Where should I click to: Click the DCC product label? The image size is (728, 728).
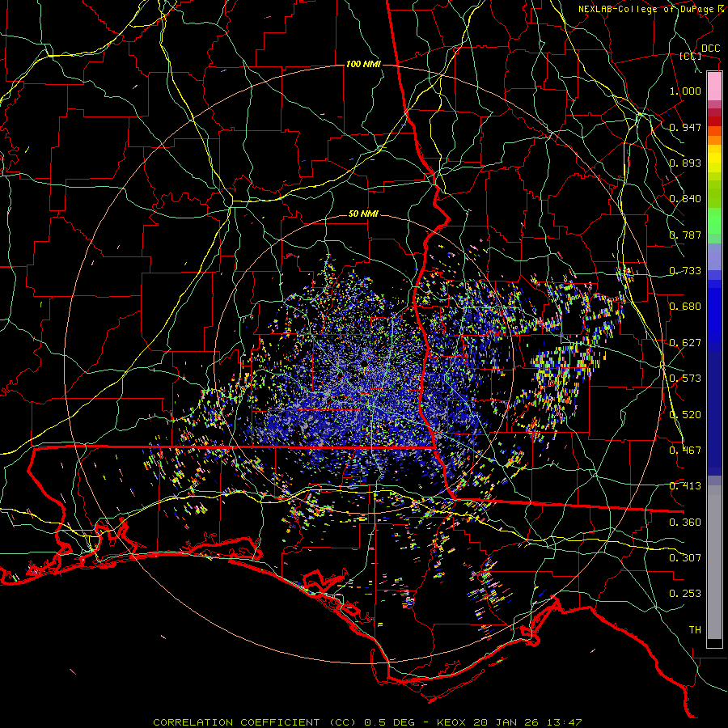tap(710, 49)
